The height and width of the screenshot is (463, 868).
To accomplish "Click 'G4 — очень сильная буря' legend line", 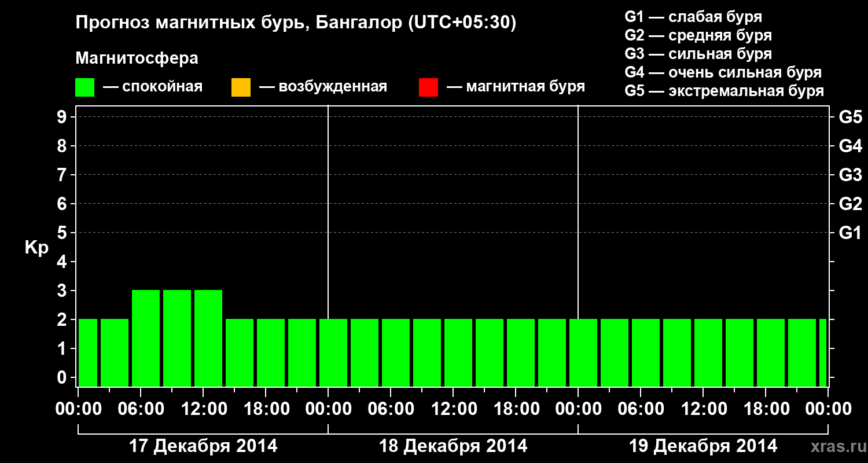I will (x=723, y=72).
